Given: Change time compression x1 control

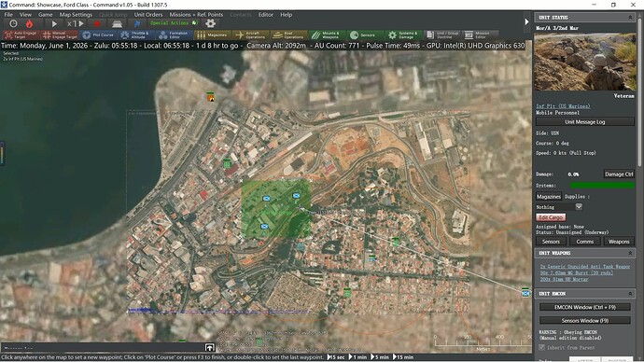Looking at the screenshot, I should click(75, 24).
